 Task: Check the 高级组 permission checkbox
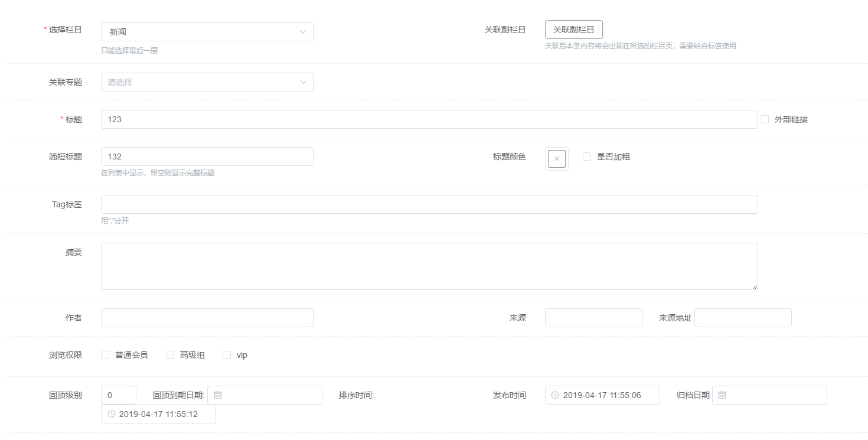[170, 355]
